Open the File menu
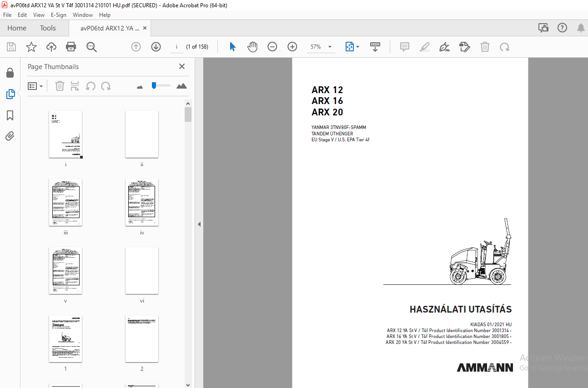The height and width of the screenshot is (388, 588). [7, 15]
